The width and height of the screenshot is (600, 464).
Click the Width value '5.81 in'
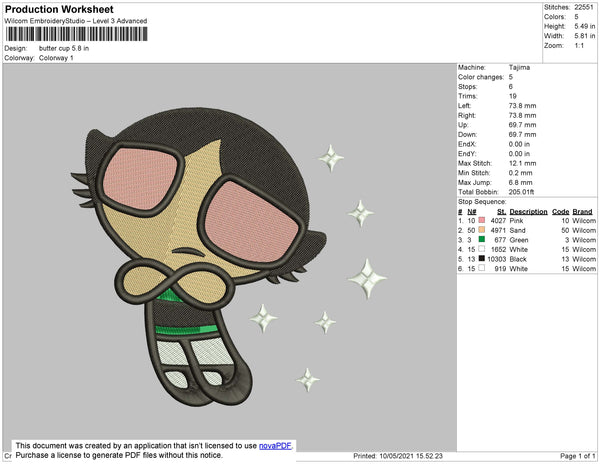tap(585, 36)
